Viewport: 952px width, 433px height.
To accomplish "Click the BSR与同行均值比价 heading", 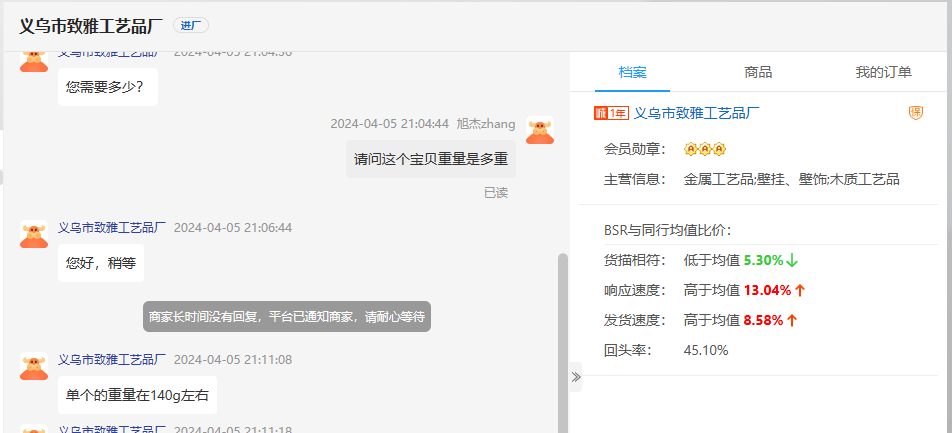I will 668,230.
